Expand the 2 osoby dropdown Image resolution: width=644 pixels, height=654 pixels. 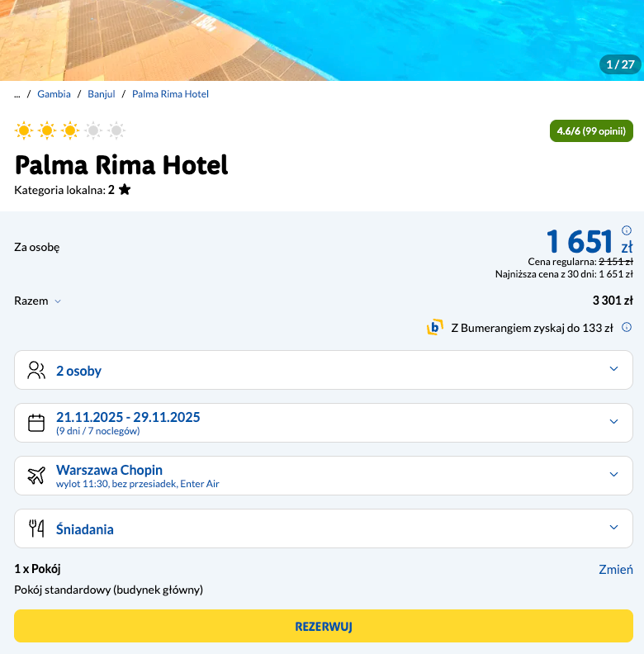(x=613, y=369)
